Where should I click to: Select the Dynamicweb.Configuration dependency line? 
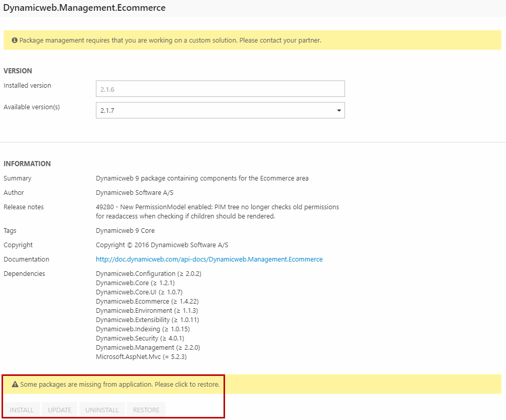(x=148, y=274)
